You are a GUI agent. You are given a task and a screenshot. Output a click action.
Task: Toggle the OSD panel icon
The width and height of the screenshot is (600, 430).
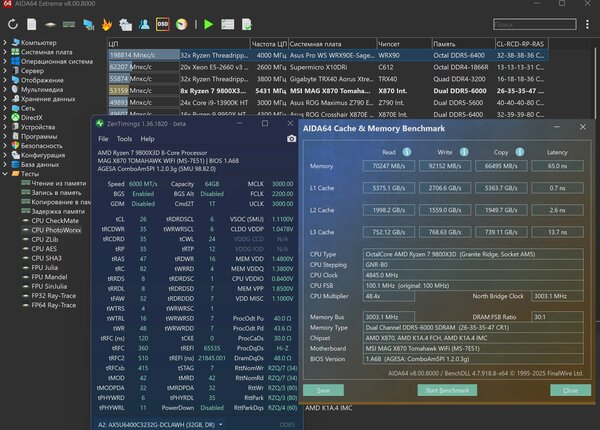click(x=163, y=24)
